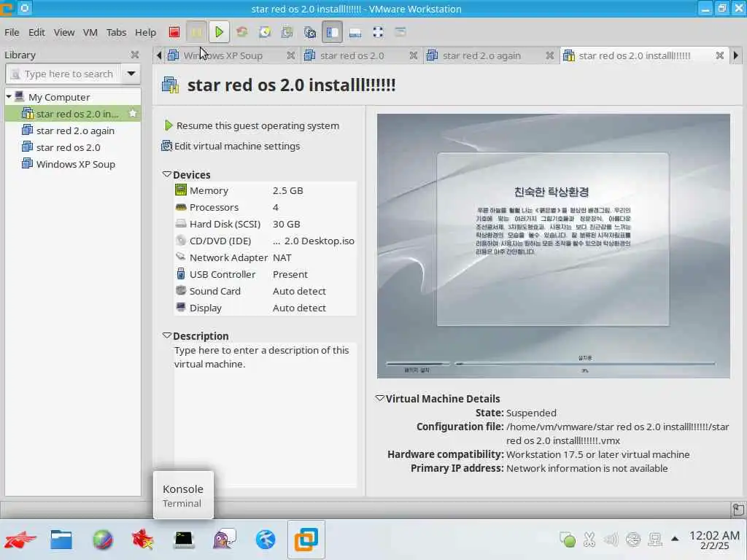This screenshot has height=560, width=747.
Task: Click the Unity mode toolbar icon
Action: pyautogui.click(x=400, y=32)
